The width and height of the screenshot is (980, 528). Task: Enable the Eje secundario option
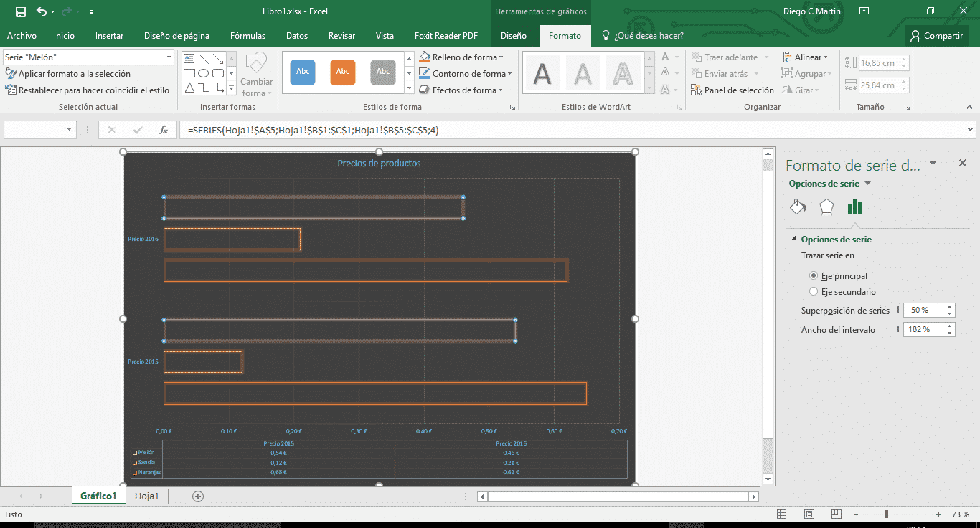pos(815,291)
